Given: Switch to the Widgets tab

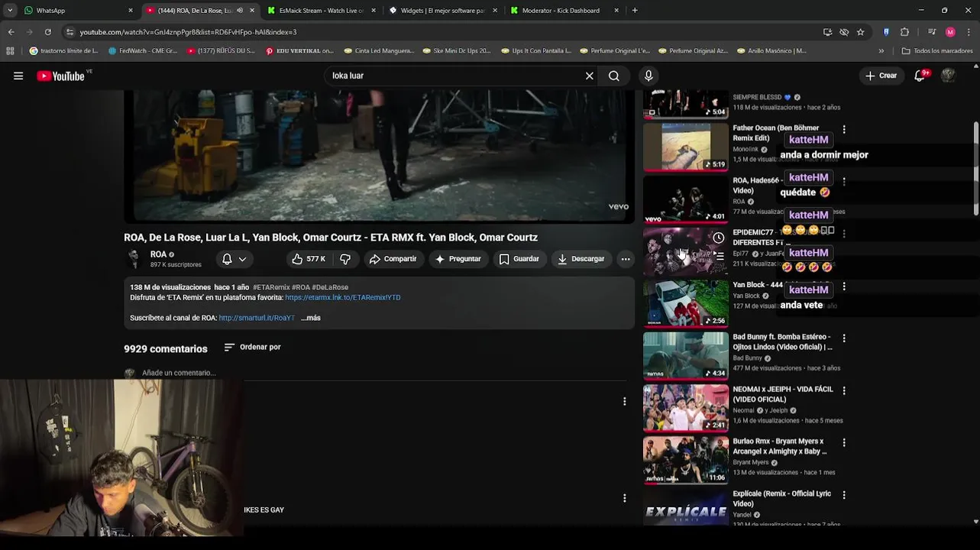Looking at the screenshot, I should point(443,11).
